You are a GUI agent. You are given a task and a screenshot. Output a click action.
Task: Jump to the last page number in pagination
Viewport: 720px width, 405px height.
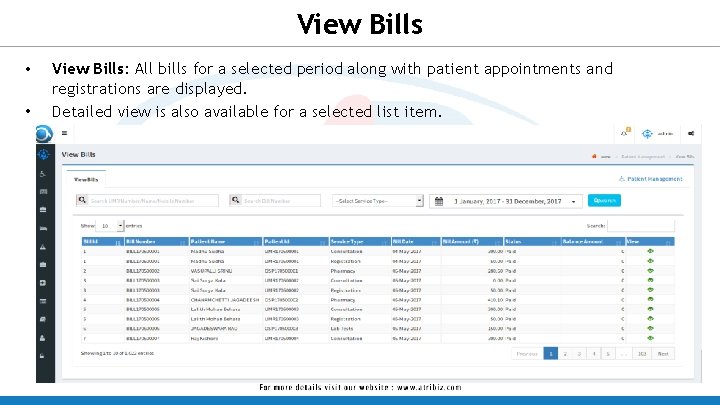(x=642, y=354)
